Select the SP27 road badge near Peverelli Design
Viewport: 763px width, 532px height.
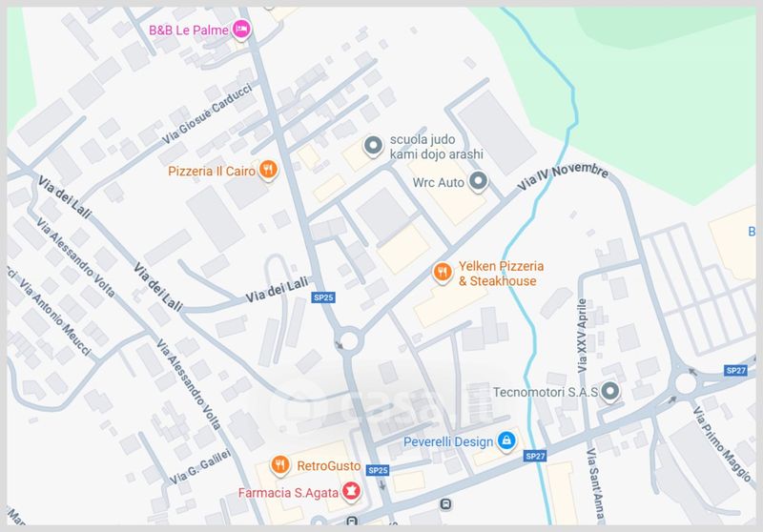coord(535,456)
